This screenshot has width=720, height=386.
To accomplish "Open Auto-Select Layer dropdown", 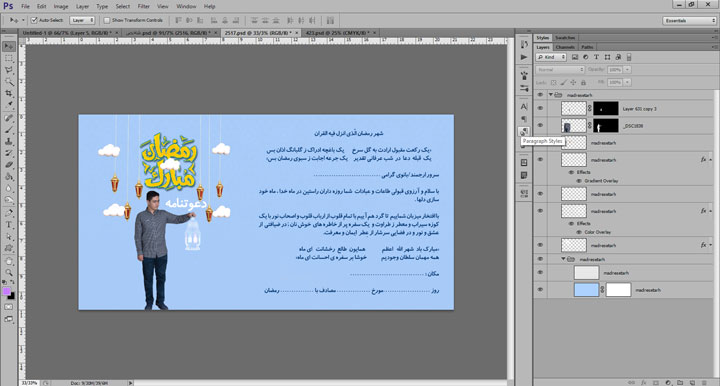I will (83, 20).
